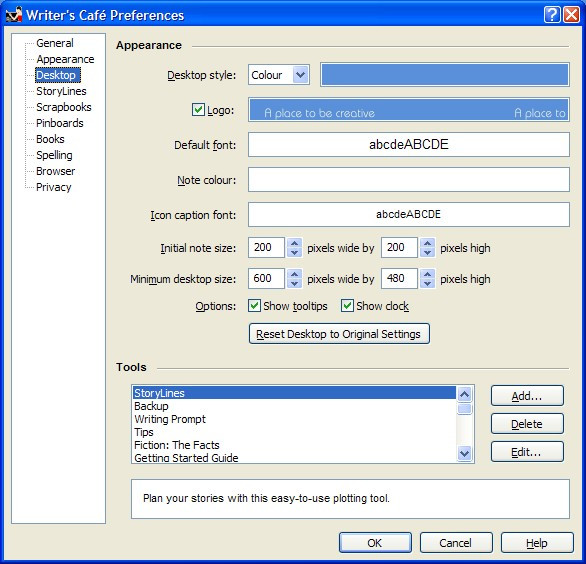
Task: Click the Tools list scroll-down arrow
Action: pyautogui.click(x=464, y=454)
